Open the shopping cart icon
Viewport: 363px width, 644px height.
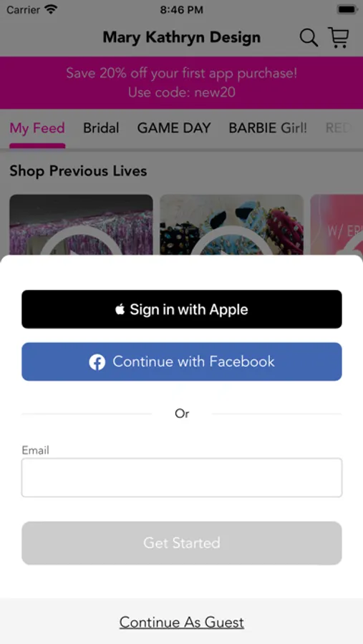point(339,37)
